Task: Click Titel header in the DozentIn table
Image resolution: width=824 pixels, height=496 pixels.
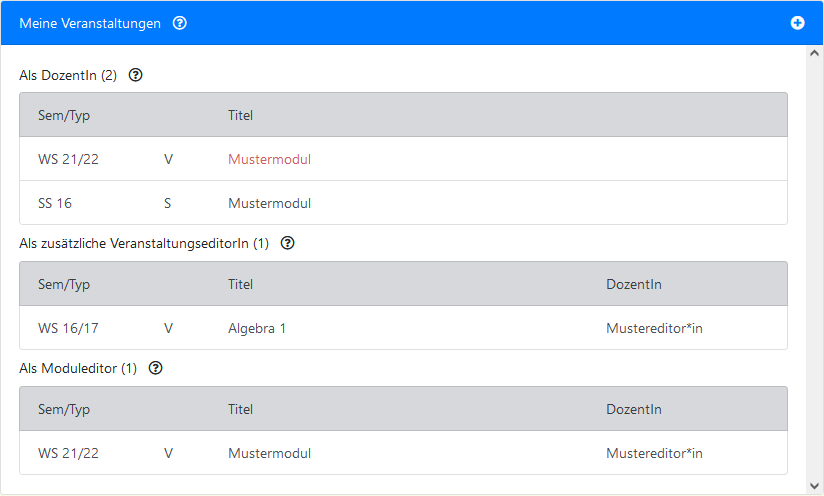Action: (240, 115)
